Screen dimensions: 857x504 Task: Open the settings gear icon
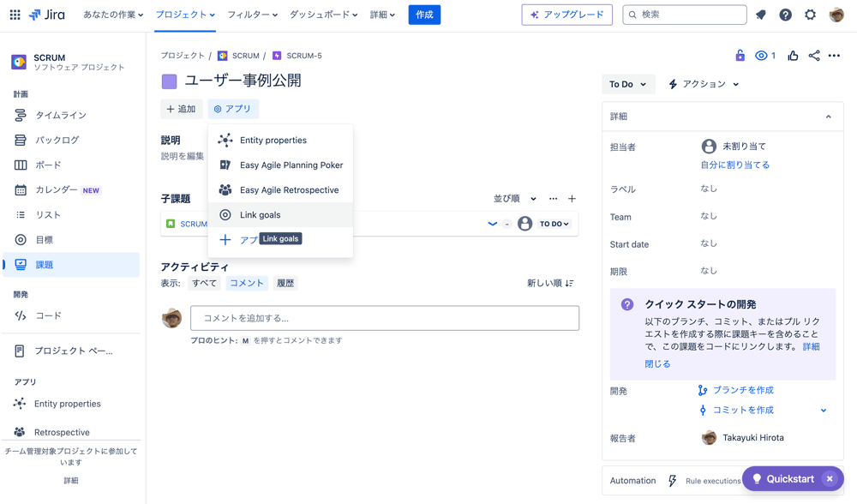point(810,15)
